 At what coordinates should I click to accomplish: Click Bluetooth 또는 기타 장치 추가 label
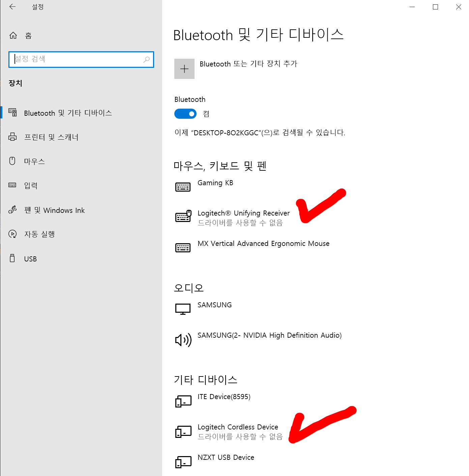(248, 64)
